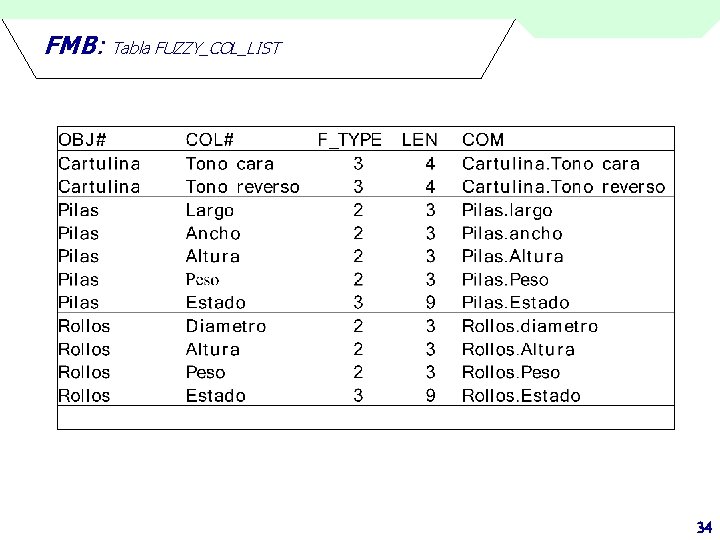Select the "Cartulina.Tono reverso" cell
720x540 pixels.
click(x=563, y=187)
